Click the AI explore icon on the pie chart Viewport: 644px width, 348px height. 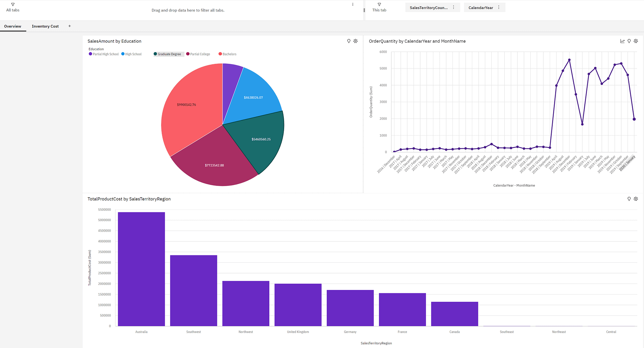point(356,41)
